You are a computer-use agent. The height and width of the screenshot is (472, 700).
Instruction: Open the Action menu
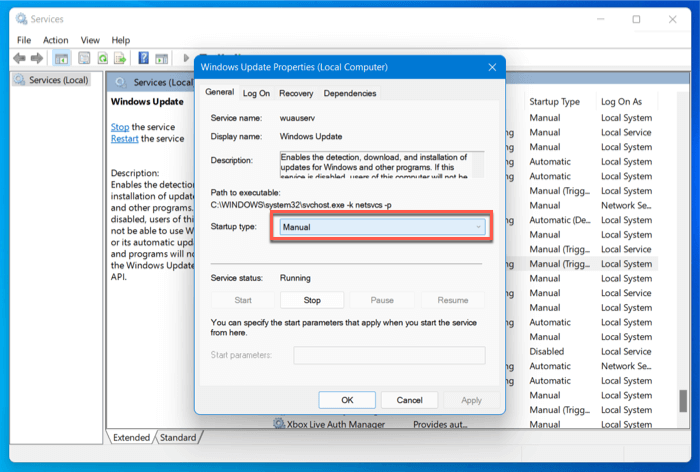point(56,40)
